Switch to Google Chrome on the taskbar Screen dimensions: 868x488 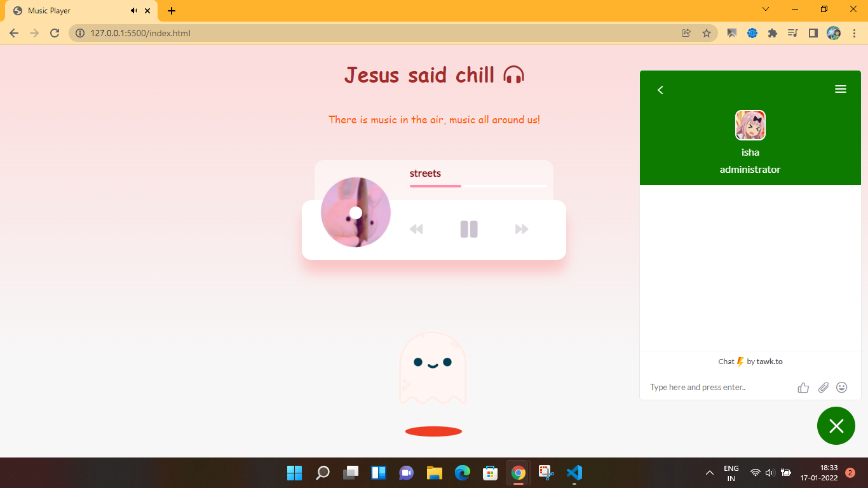tap(519, 473)
